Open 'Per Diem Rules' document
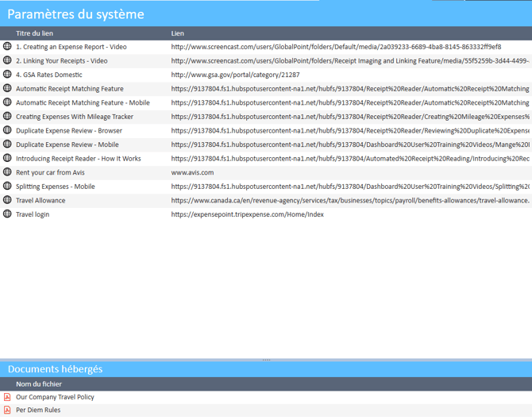 click(x=38, y=410)
